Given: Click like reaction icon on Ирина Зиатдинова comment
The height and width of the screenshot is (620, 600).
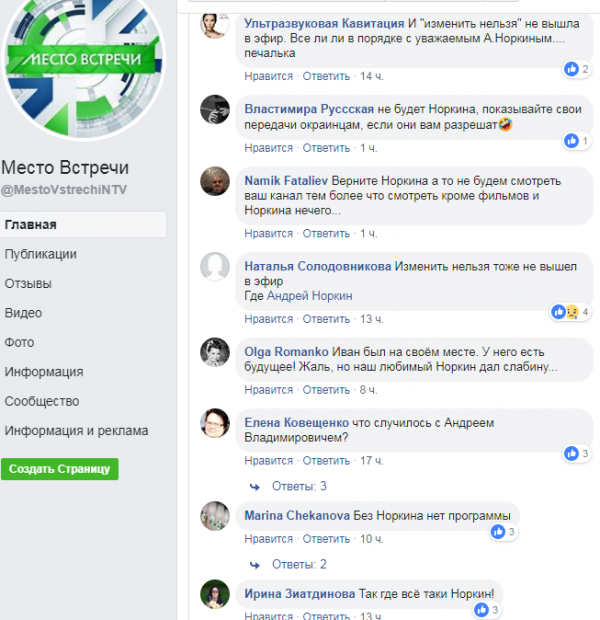Looking at the screenshot, I should click(x=481, y=609).
